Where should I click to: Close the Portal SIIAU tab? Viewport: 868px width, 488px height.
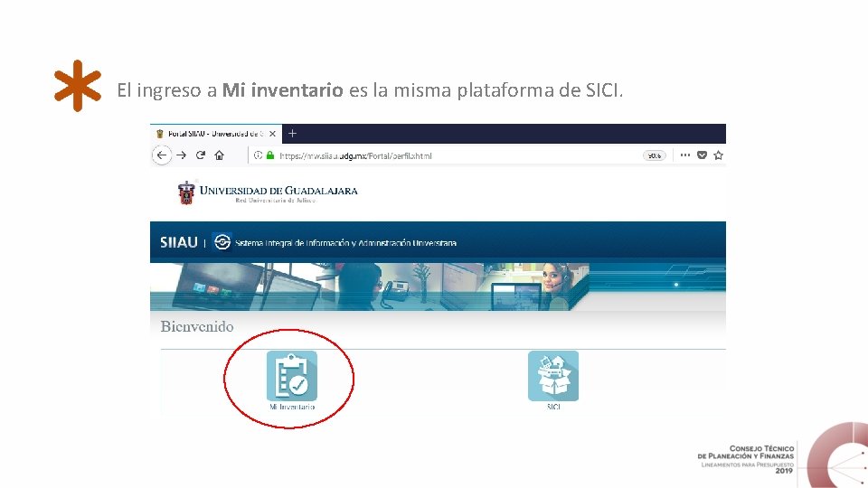[x=272, y=134]
